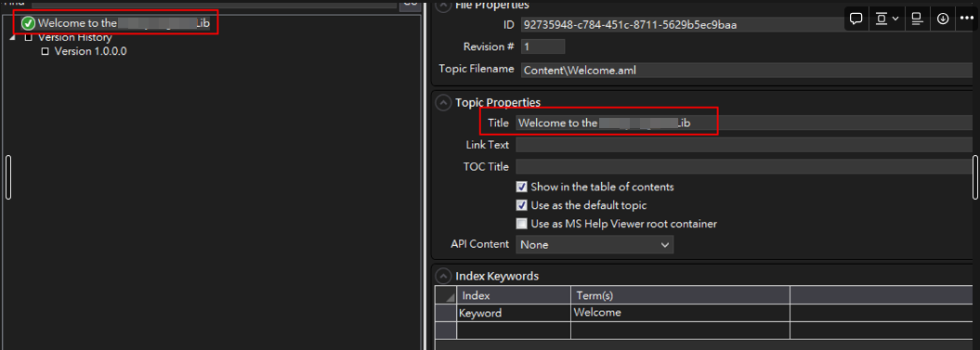Click the left edge scroll handle
This screenshot has width=980, height=350.
point(8,177)
